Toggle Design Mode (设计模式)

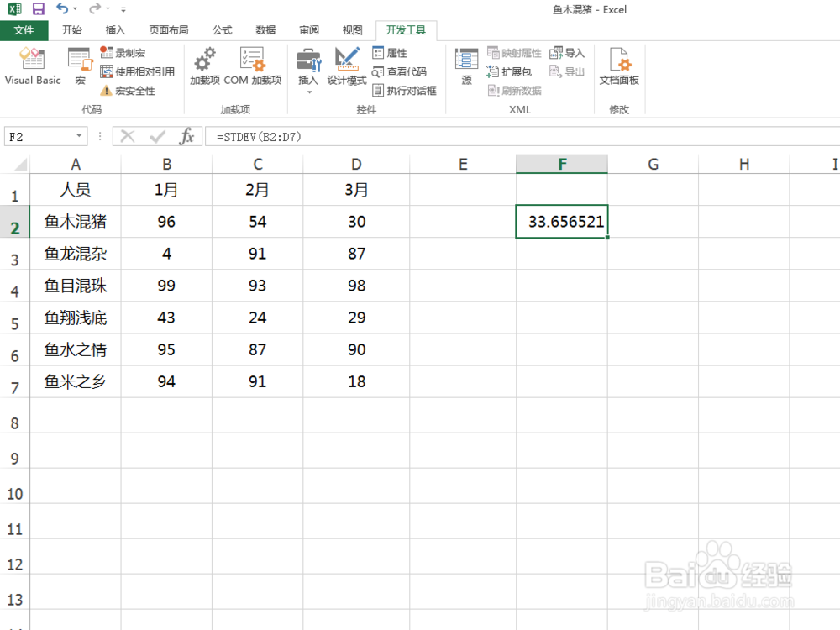click(347, 66)
